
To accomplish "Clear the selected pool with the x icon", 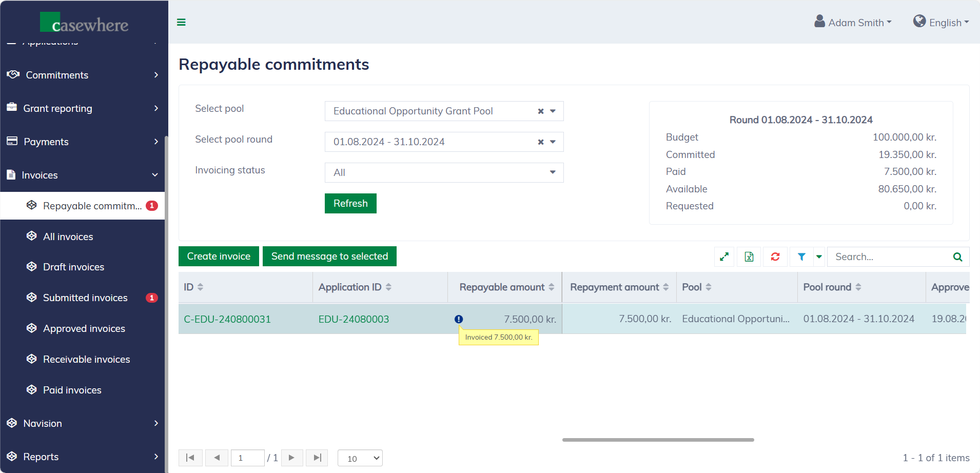I will [540, 111].
